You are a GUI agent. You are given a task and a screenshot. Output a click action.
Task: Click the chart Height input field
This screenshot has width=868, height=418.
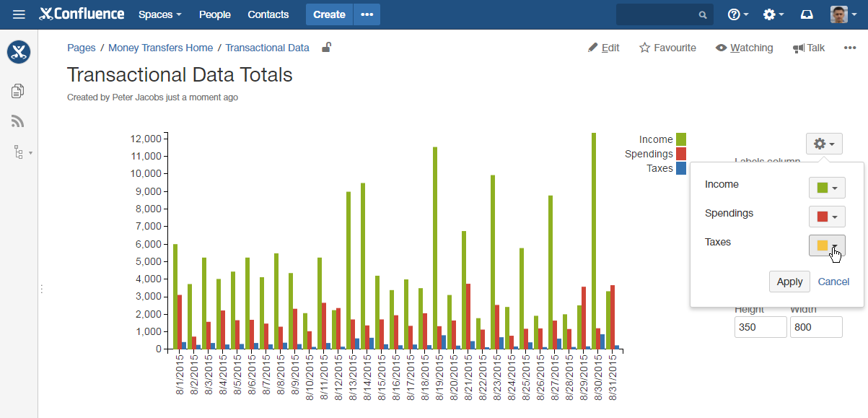[x=760, y=327]
